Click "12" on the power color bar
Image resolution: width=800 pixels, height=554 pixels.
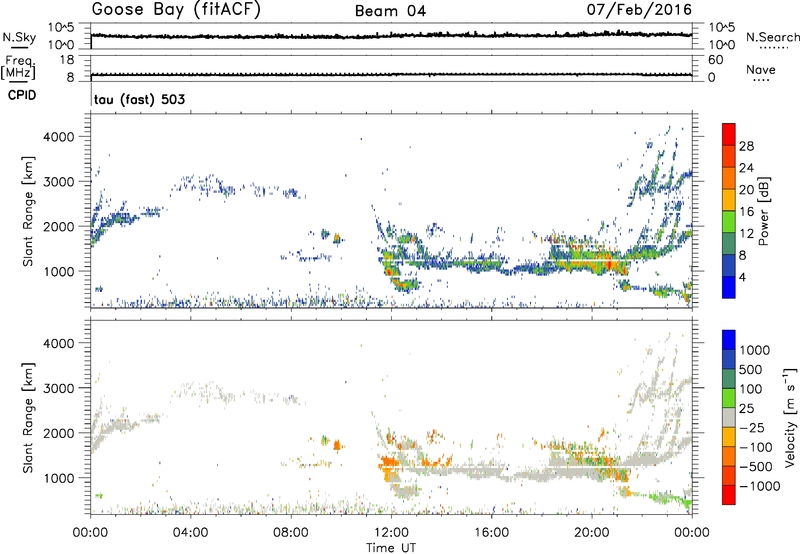click(x=746, y=234)
